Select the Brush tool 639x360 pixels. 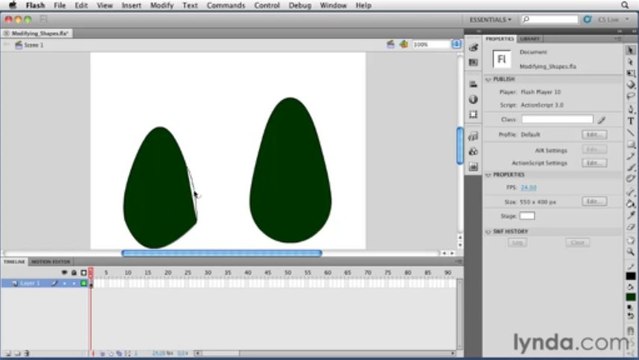pyautogui.click(x=631, y=167)
